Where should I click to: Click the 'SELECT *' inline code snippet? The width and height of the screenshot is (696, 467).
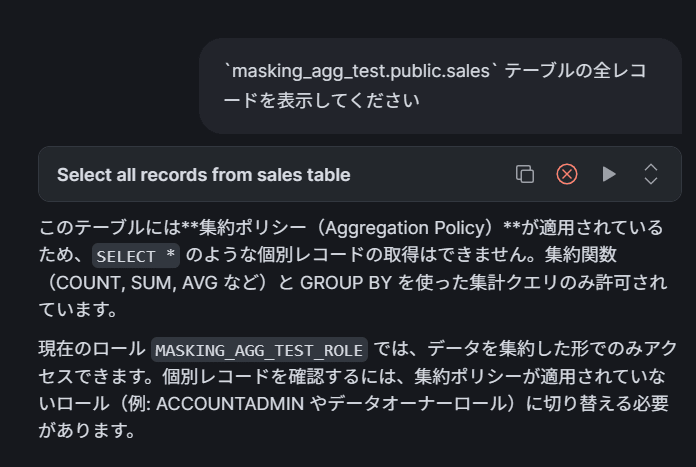136,256
